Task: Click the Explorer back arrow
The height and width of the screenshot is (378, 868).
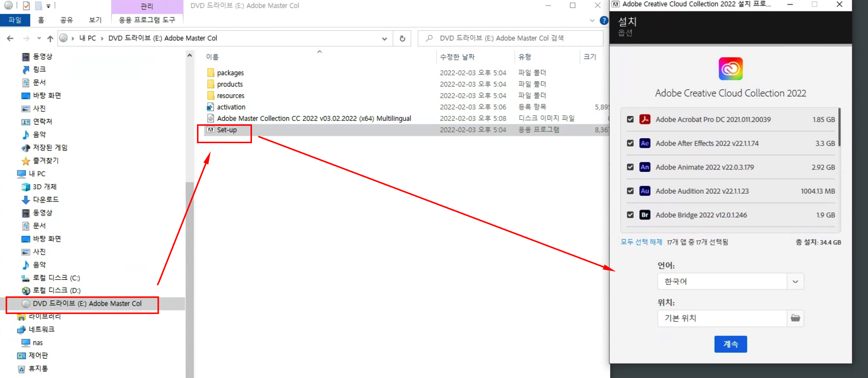Action: pyautogui.click(x=10, y=38)
